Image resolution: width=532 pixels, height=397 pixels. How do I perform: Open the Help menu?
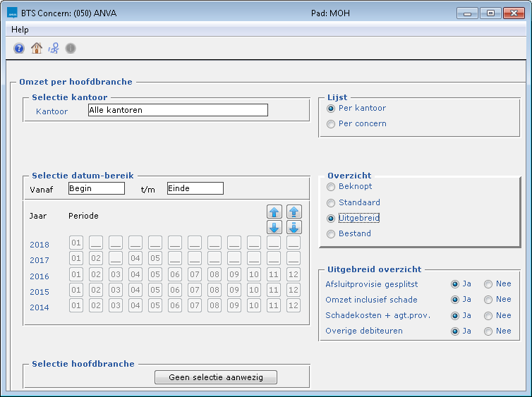20,30
